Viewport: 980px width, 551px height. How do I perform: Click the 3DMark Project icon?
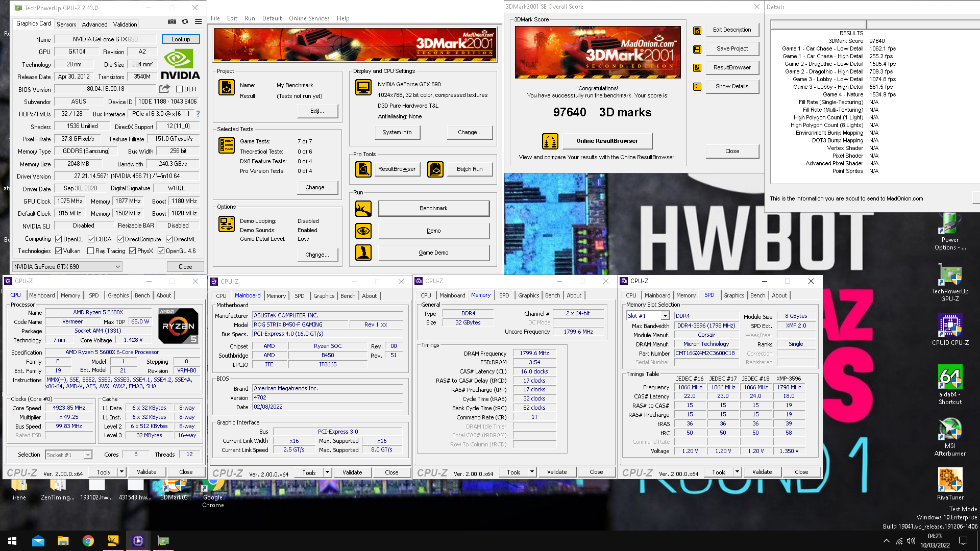(227, 87)
